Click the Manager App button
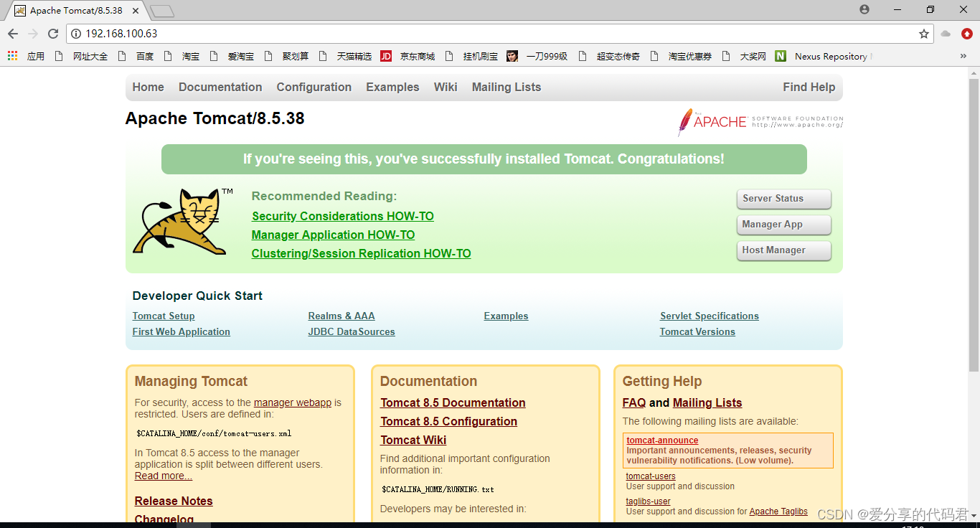980x528 pixels. (783, 225)
